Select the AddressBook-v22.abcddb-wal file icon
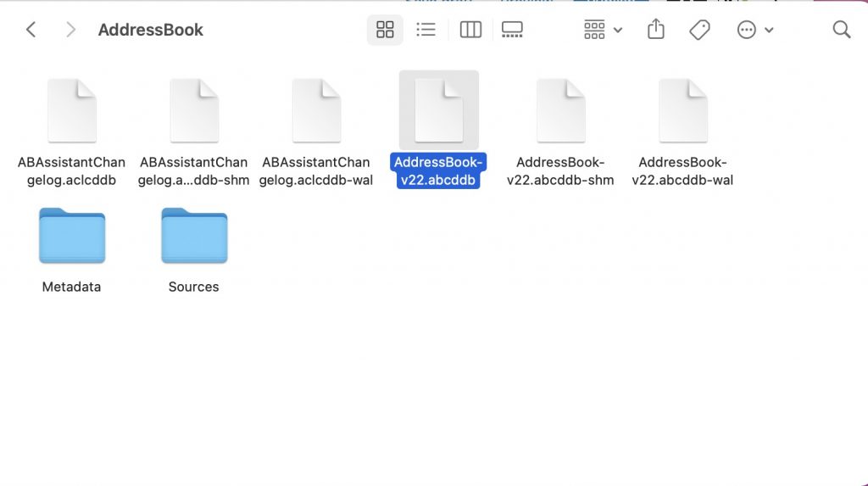The height and width of the screenshot is (486, 868). pos(683,110)
